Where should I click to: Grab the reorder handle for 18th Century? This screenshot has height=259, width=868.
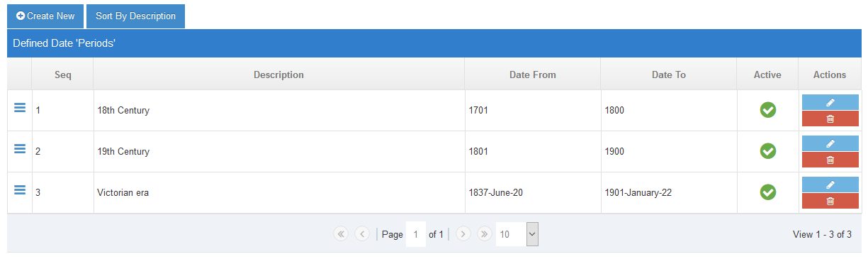pyautogui.click(x=20, y=107)
